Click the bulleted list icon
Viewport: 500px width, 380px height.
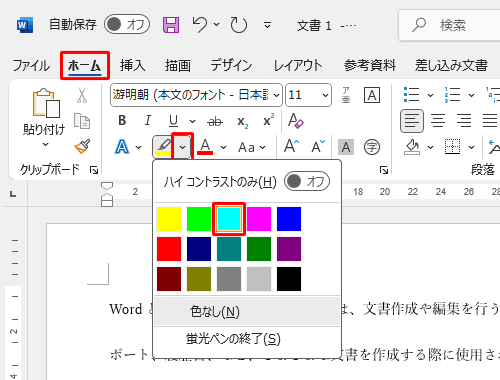(x=411, y=95)
